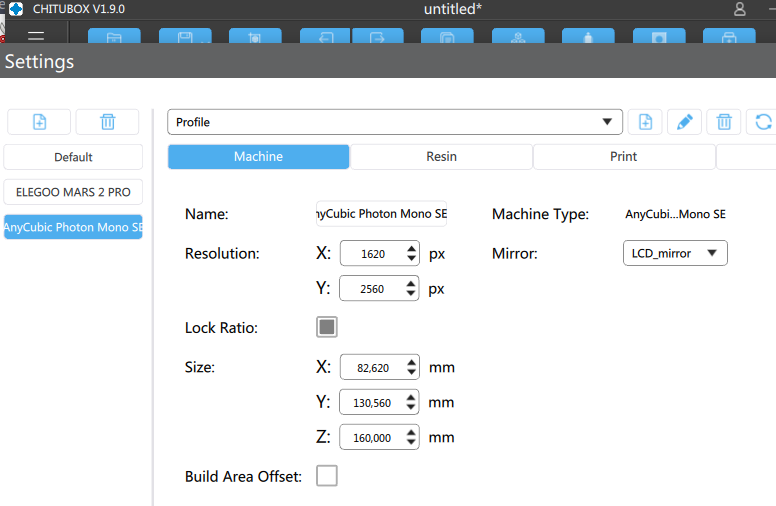
Task: Click the Resolution Y value field 2560
Action: coord(372,289)
